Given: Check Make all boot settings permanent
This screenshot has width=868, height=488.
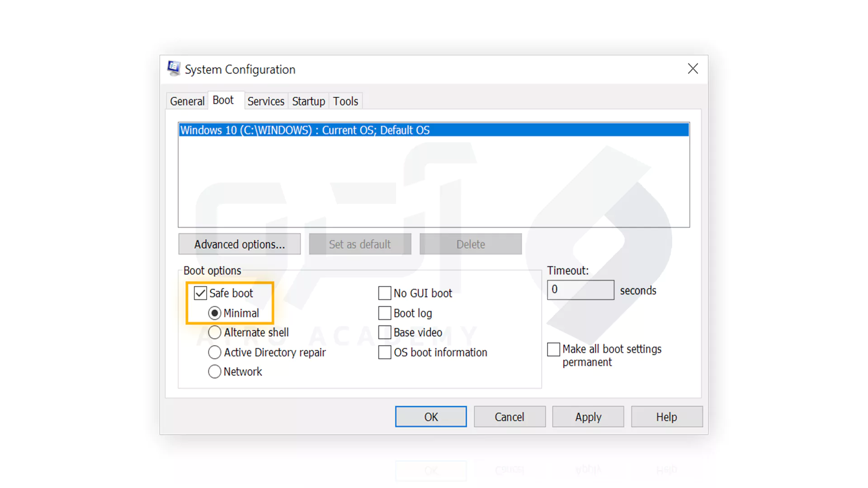Looking at the screenshot, I should coord(553,349).
